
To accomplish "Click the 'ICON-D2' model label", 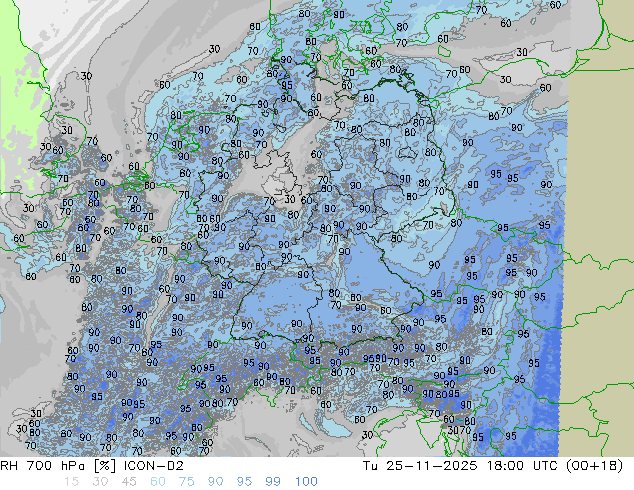I will (x=154, y=466).
